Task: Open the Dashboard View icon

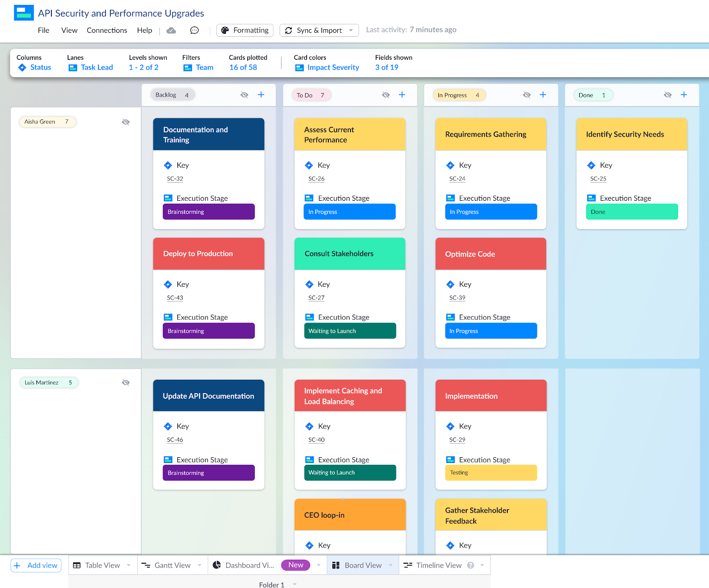Action: click(217, 565)
